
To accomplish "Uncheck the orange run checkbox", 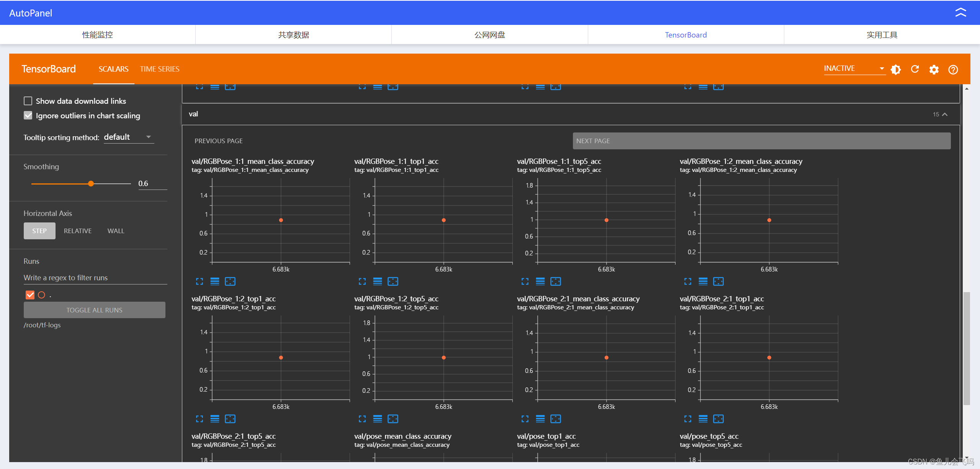I will (30, 295).
